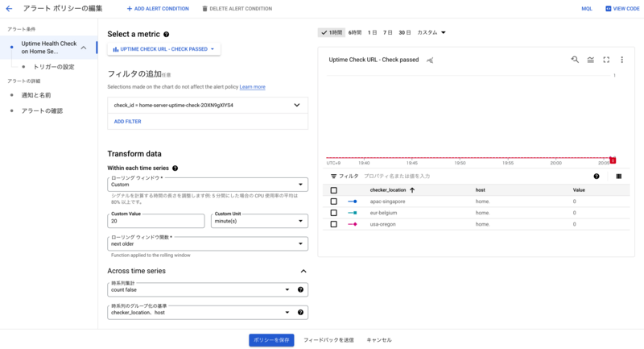This screenshot has width=644, height=349.
Task: Expand the check_id filter chevron
Action: 297,106
